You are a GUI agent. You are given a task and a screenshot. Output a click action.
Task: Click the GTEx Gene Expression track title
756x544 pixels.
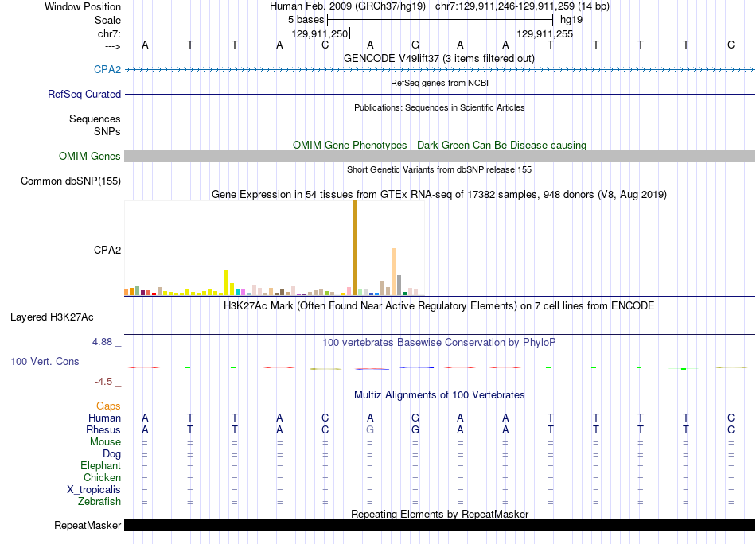click(439, 194)
